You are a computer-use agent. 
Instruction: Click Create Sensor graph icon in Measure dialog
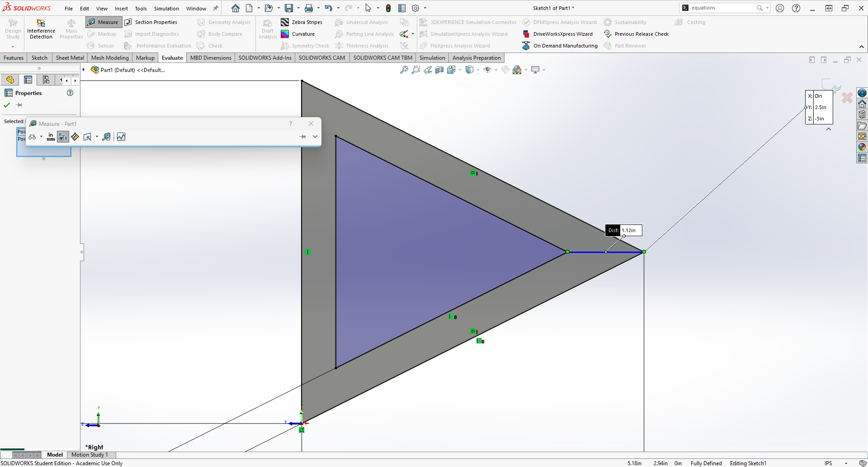(121, 137)
